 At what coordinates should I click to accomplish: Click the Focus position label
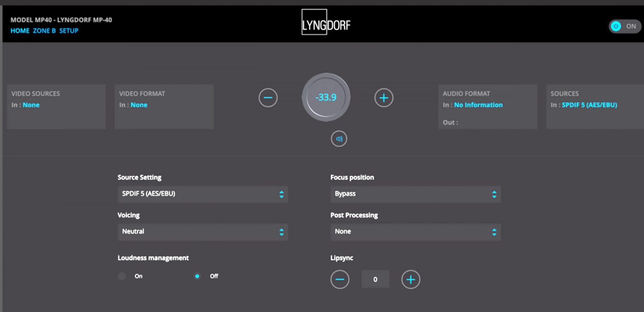click(x=352, y=177)
